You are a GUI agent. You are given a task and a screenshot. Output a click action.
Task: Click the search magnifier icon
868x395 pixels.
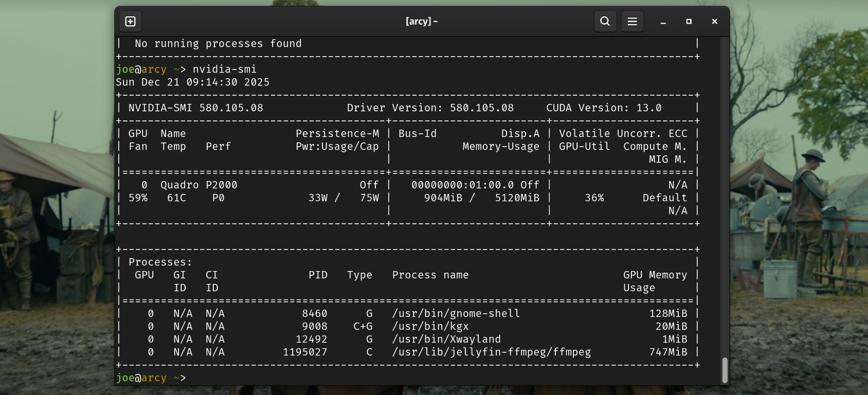[x=605, y=21]
